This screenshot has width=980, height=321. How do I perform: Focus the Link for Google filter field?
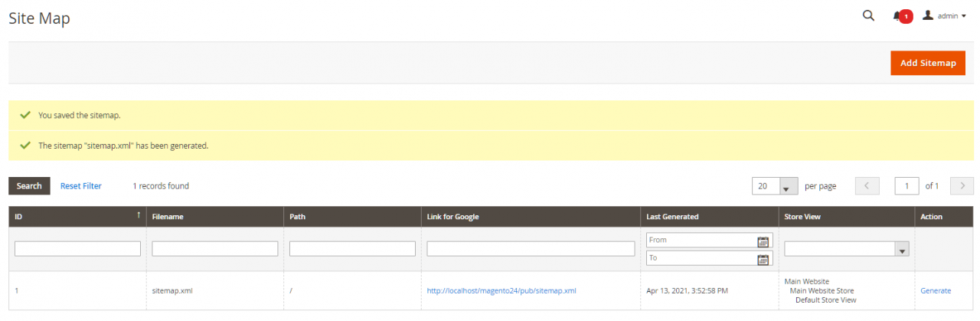click(x=530, y=249)
